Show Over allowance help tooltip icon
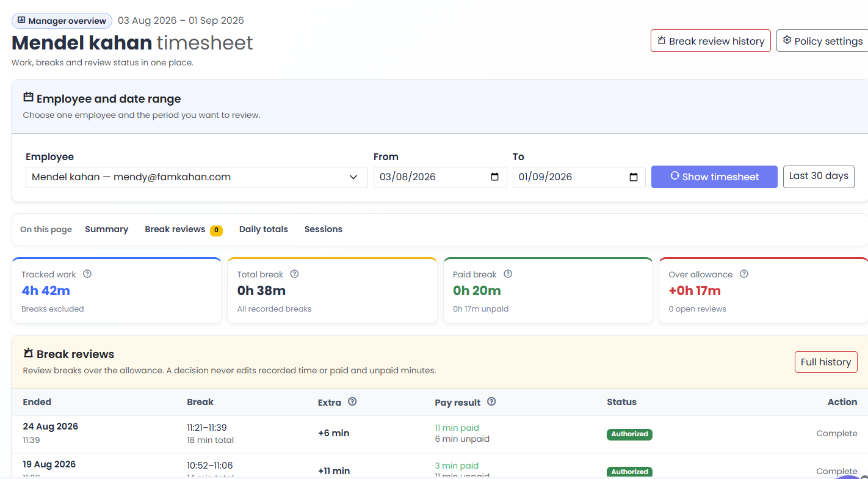 click(x=744, y=274)
